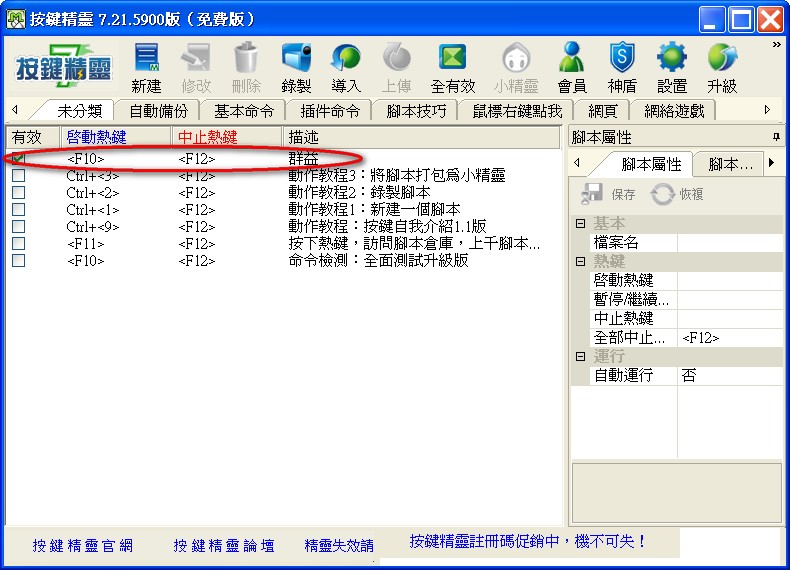
Task: Open the 基本命令 tab
Action: (x=244, y=111)
